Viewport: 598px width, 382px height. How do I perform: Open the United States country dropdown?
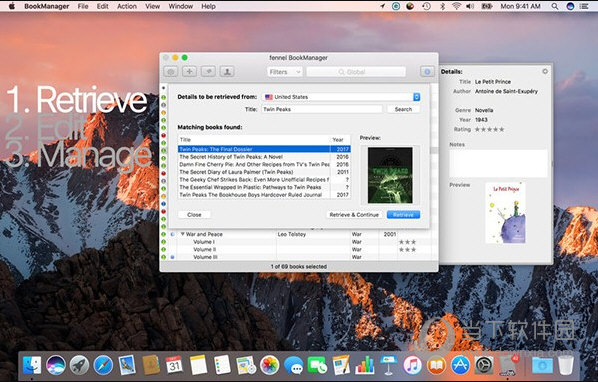click(x=342, y=97)
